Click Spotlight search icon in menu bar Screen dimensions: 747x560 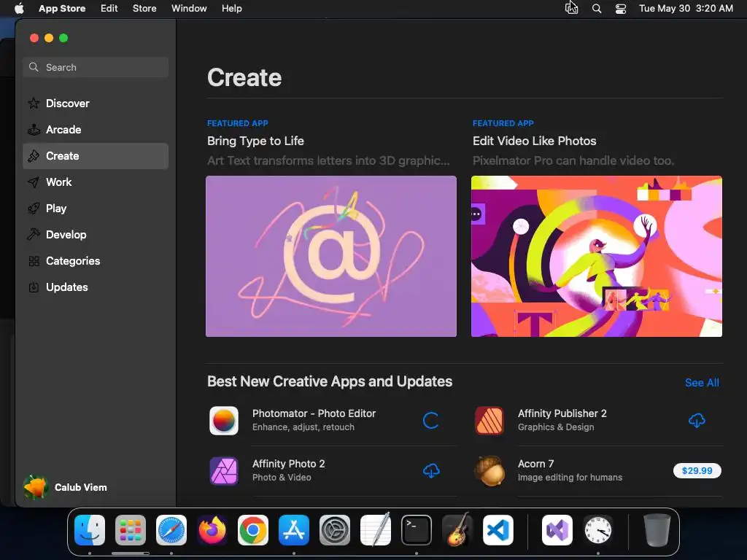point(597,8)
